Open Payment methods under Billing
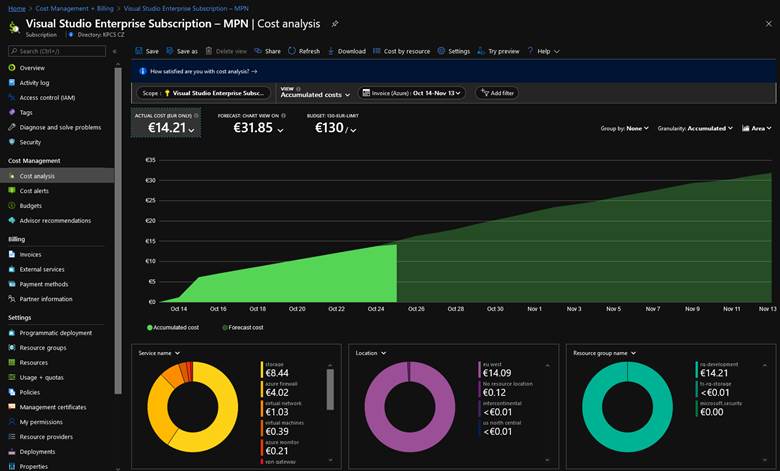The width and height of the screenshot is (780, 471). click(x=44, y=284)
